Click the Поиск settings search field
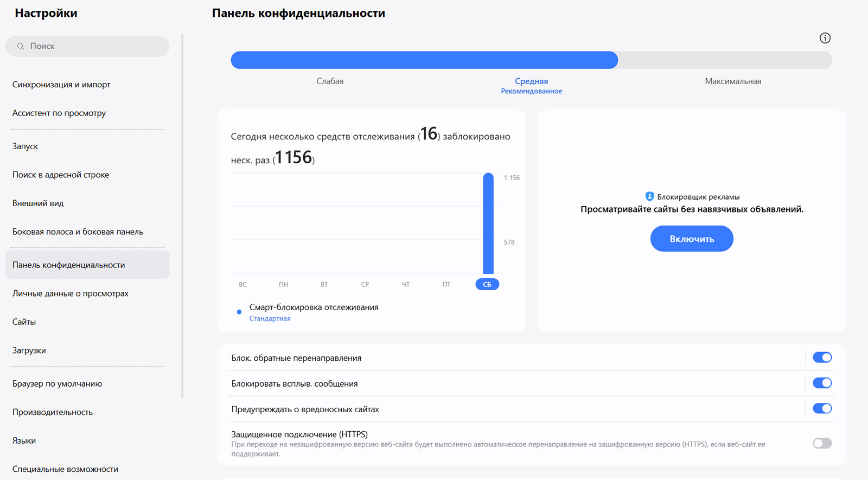Screen dimensions: 868x480 (x=92, y=47)
